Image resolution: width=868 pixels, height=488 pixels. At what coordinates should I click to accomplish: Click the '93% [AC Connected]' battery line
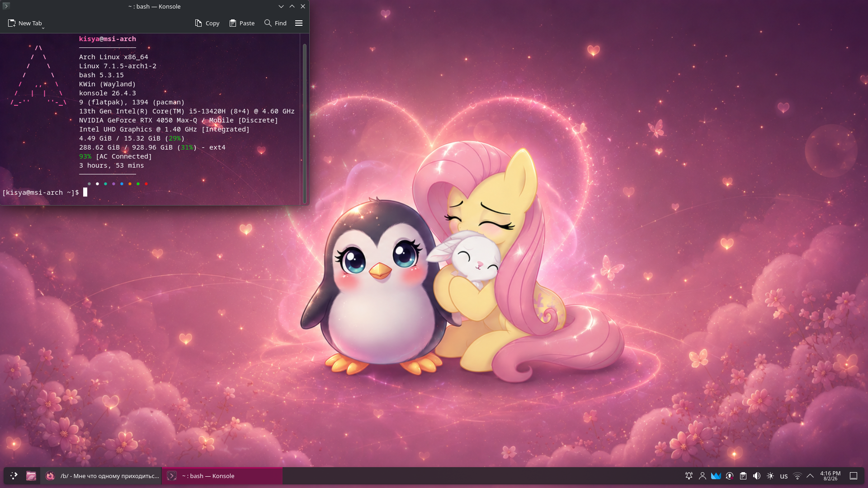[x=116, y=156]
